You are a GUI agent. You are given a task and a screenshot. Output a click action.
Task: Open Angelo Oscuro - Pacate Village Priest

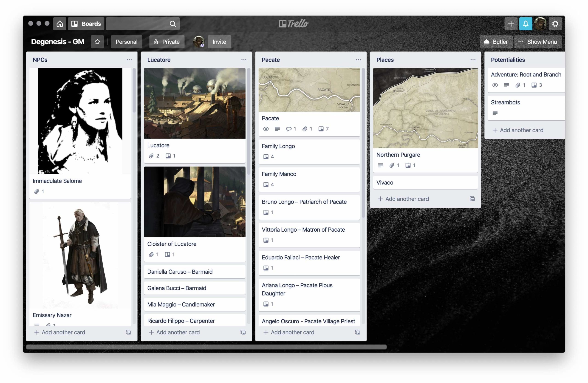click(309, 321)
